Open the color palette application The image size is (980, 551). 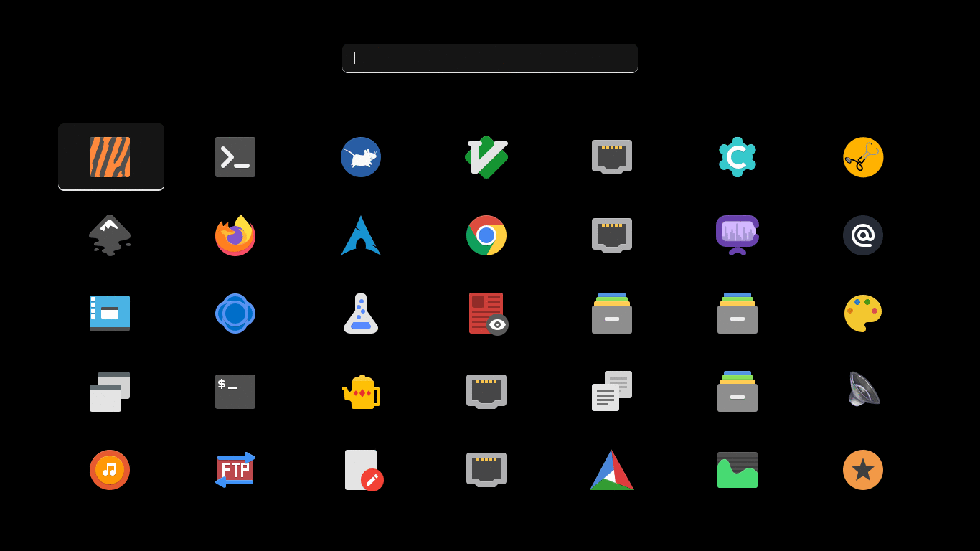(863, 314)
